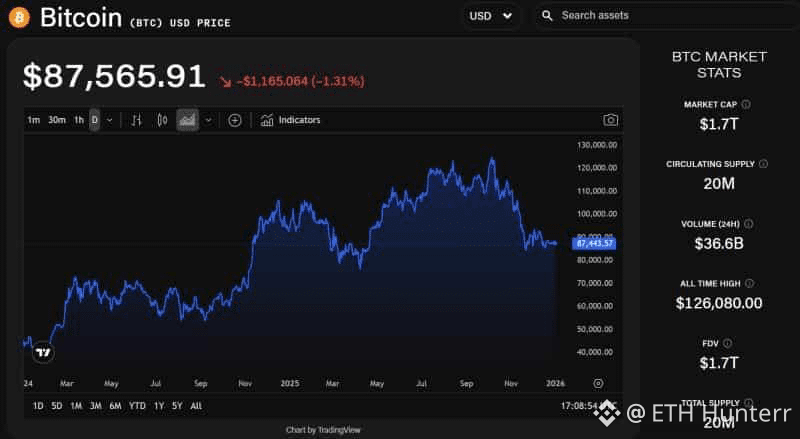Viewport: 800px width, 439px height.
Task: Click the $126,080.00 all time high value
Action: (719, 303)
